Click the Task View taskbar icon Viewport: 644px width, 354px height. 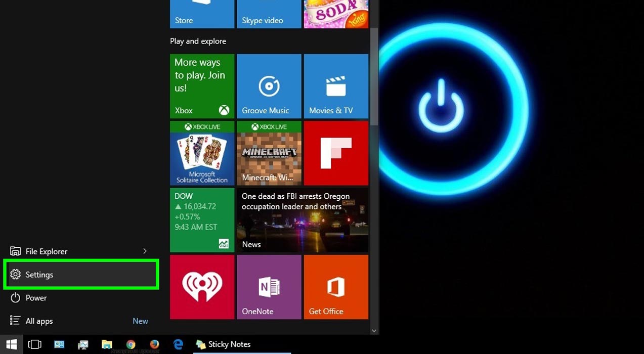point(35,344)
